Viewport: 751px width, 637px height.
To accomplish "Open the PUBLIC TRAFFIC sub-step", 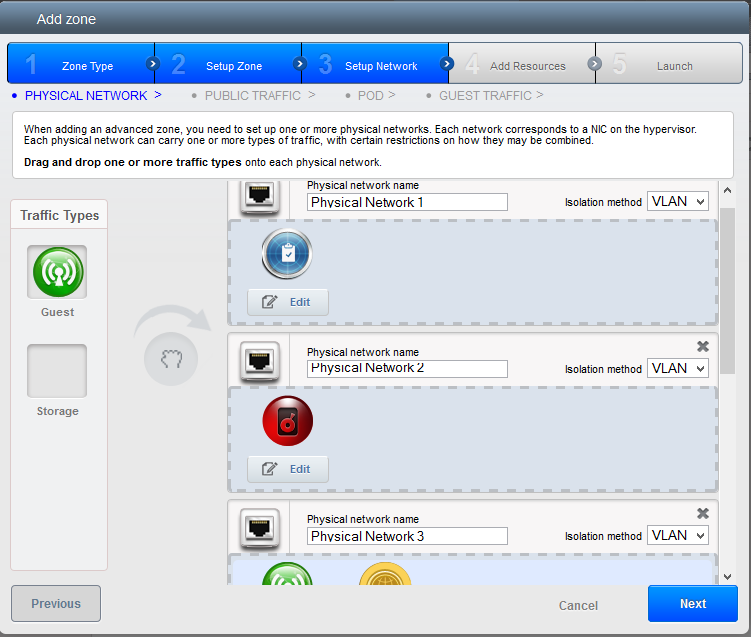I will pos(253,96).
